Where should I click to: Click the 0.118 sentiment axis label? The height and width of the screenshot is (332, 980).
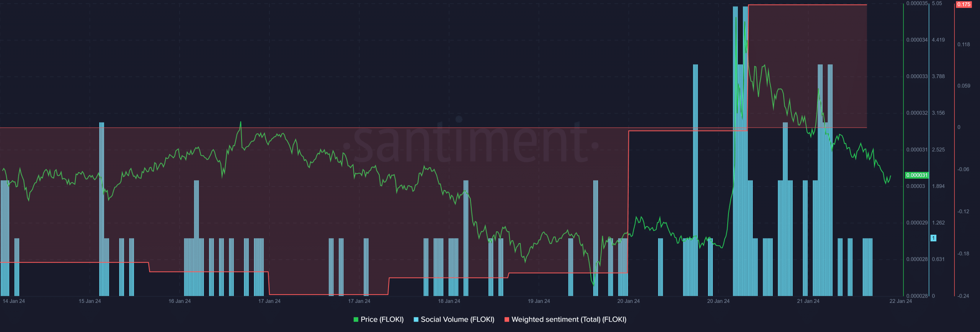(x=964, y=44)
